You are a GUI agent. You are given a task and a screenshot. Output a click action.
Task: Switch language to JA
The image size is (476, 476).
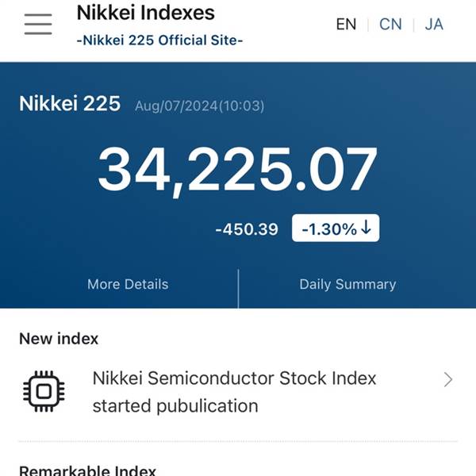(434, 25)
